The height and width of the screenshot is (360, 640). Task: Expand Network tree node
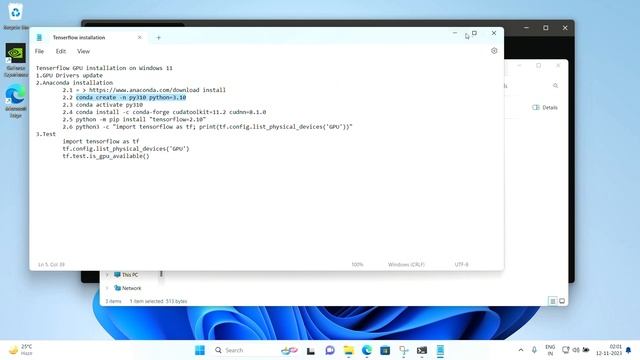point(107,288)
